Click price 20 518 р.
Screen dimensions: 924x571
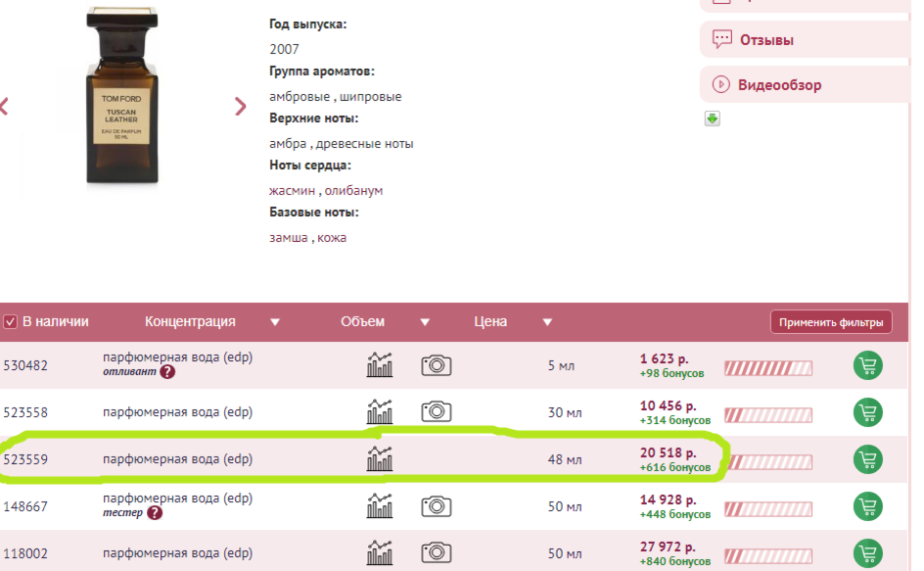(x=669, y=452)
